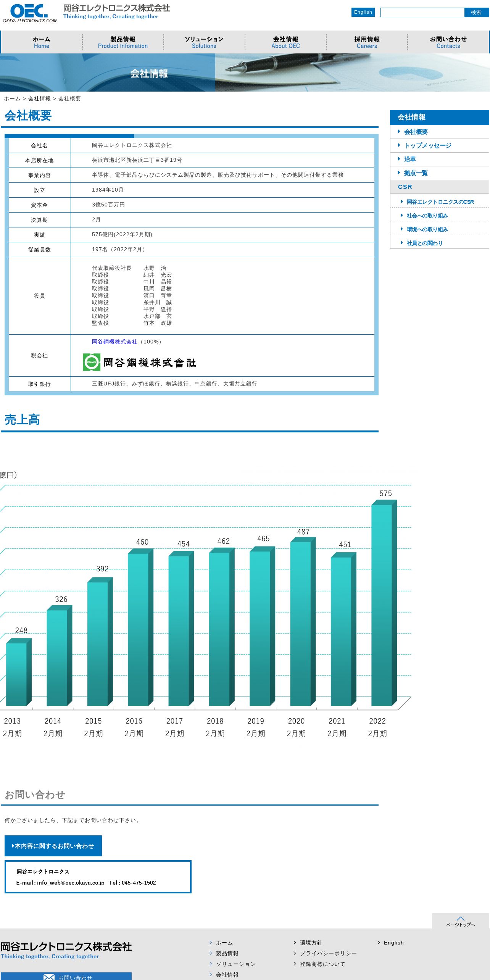Click the footer お問い合わせ button
Viewport: 490px width, 980px height.
click(66, 976)
